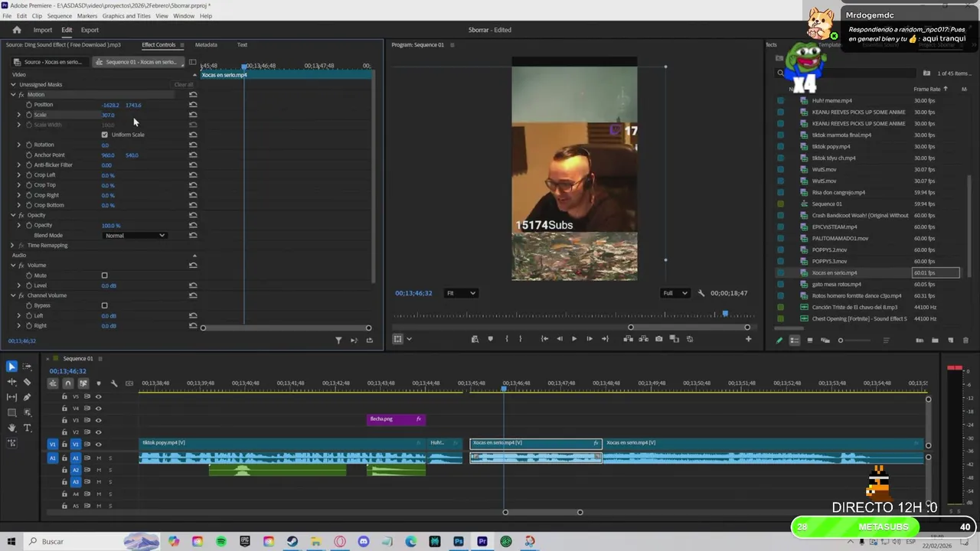Delete selected item with Project trash icon
980x551 pixels.
[x=965, y=341]
